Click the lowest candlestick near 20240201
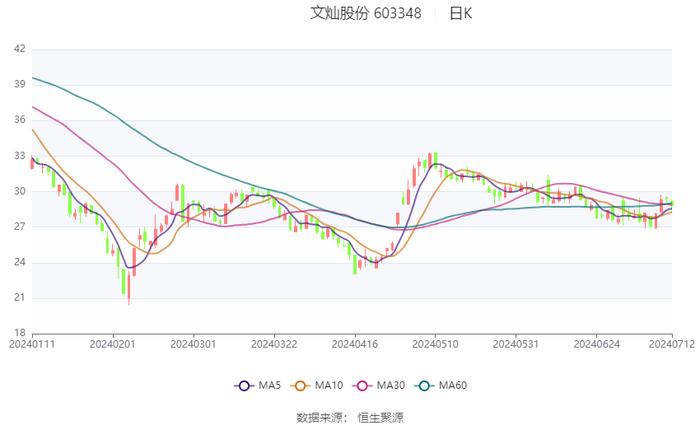The width and height of the screenshot is (700, 426). (129, 287)
